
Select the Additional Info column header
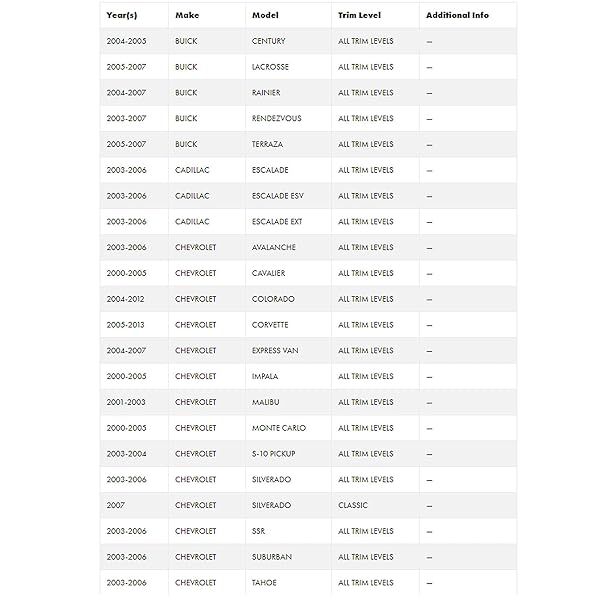click(457, 16)
